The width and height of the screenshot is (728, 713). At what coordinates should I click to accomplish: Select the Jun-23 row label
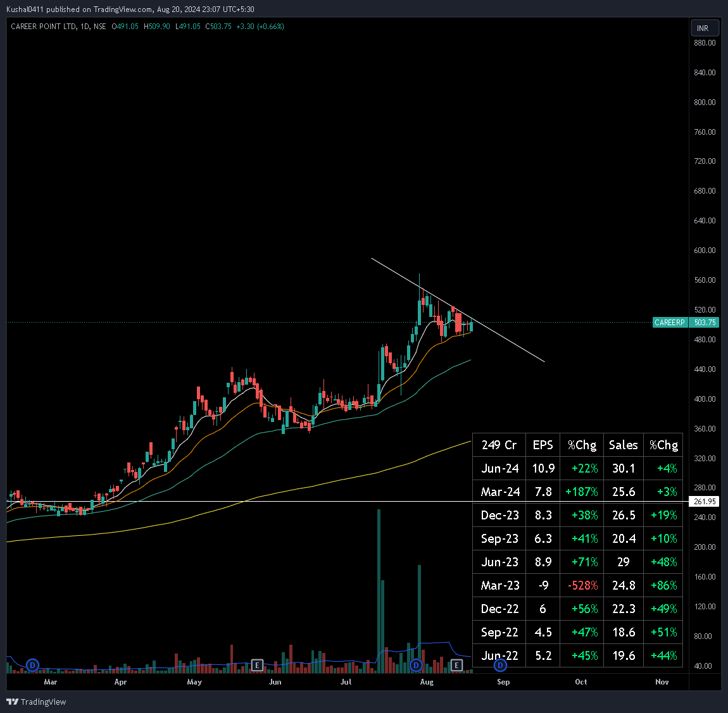499,562
